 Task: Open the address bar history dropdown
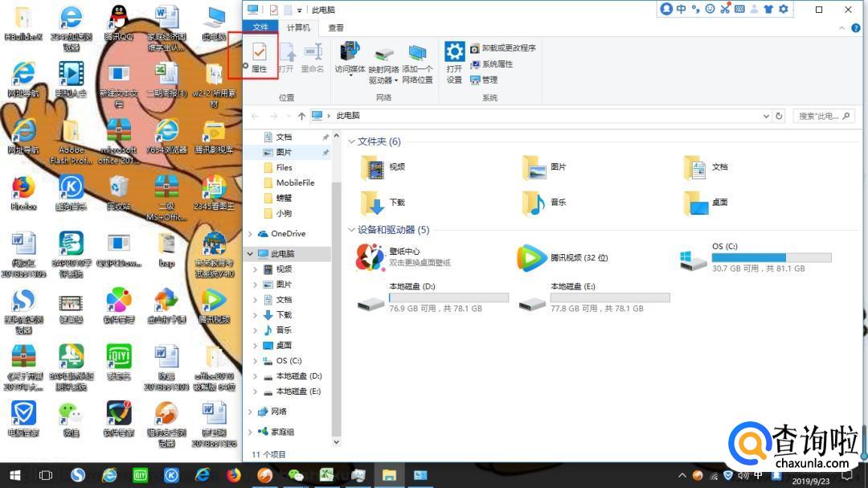(x=766, y=116)
